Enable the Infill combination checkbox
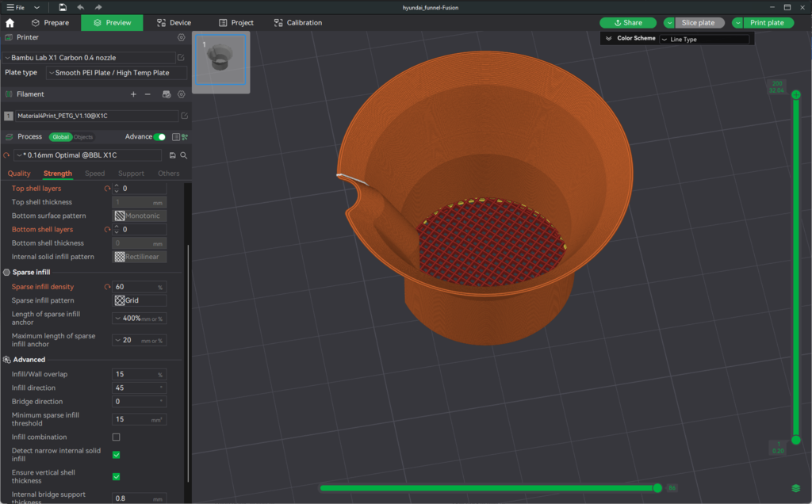The image size is (812, 504). pyautogui.click(x=116, y=437)
